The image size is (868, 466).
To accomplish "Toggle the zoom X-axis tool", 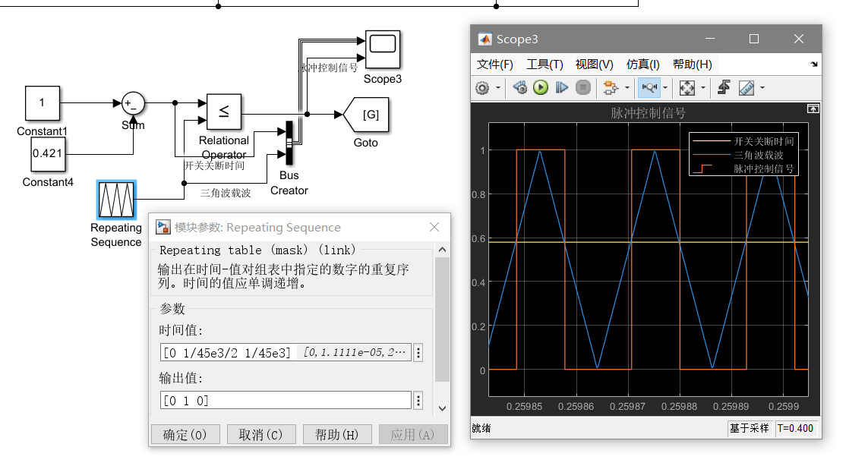I will 649,87.
